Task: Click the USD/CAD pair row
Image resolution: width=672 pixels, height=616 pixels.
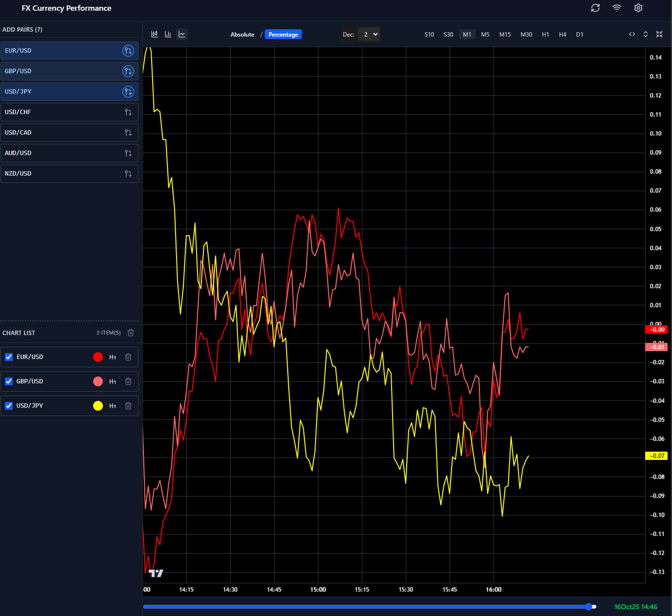Action: coord(69,133)
